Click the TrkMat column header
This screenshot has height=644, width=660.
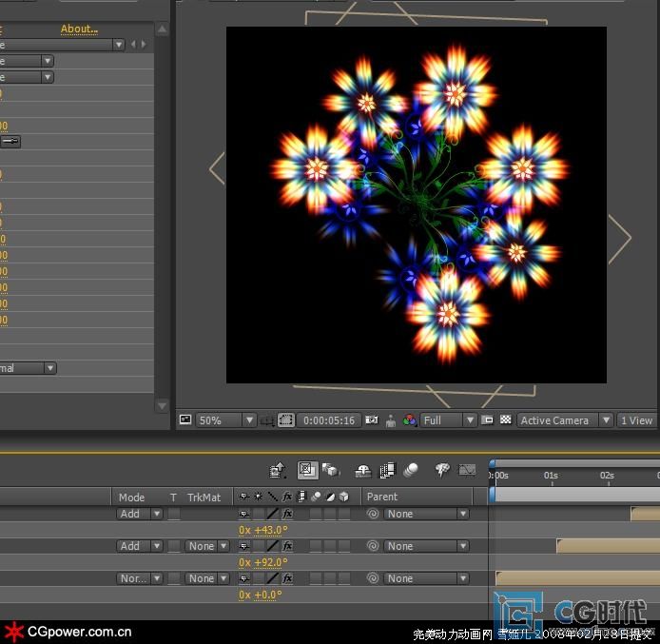point(204,498)
